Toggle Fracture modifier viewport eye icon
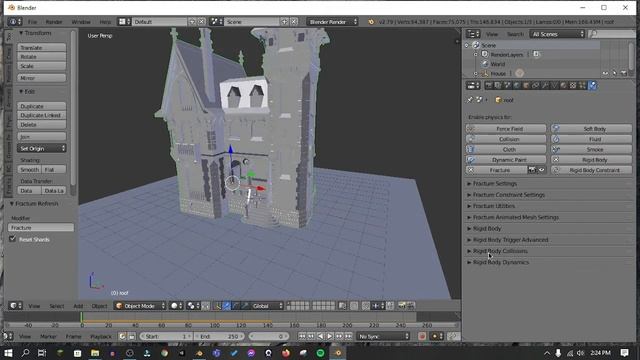 pyautogui.click(x=542, y=170)
